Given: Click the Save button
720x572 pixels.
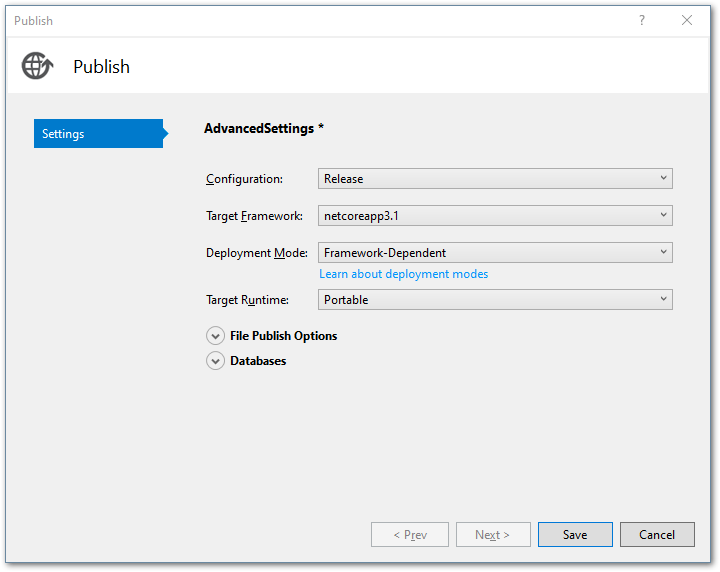Looking at the screenshot, I should [x=575, y=535].
